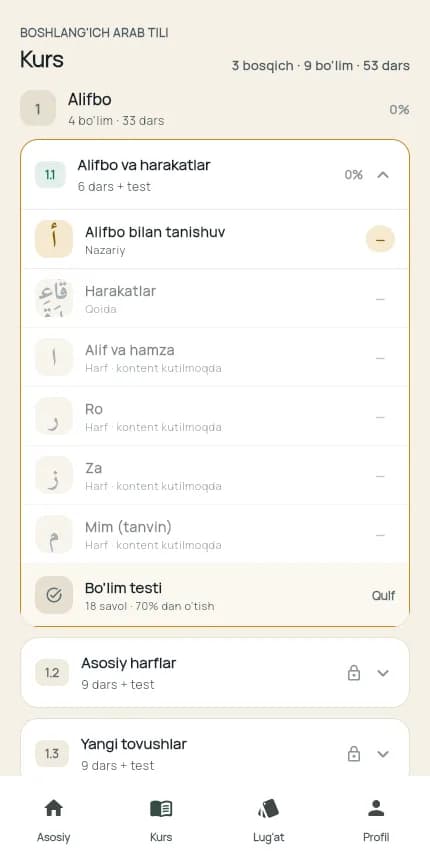Expand the Asosiy harflar section
The height and width of the screenshot is (860, 430).
point(383,673)
